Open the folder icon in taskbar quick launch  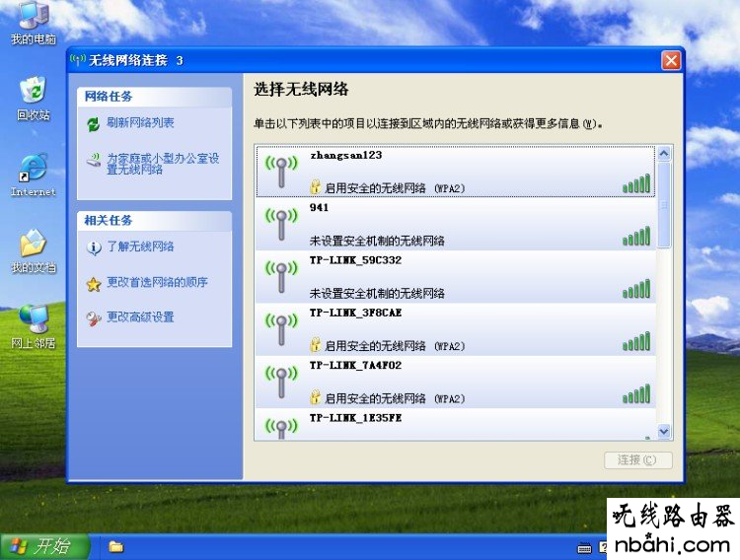[116, 547]
